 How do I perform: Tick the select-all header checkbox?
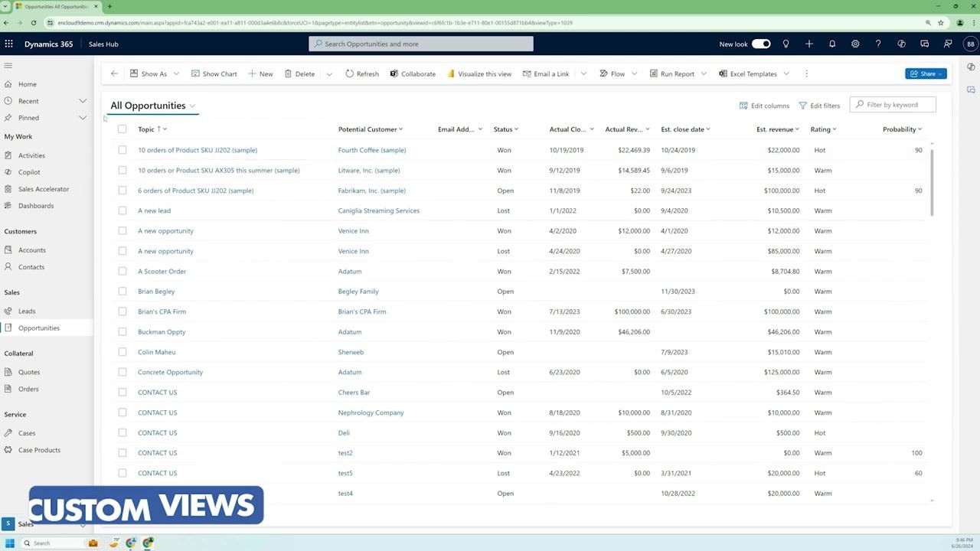coord(122,129)
